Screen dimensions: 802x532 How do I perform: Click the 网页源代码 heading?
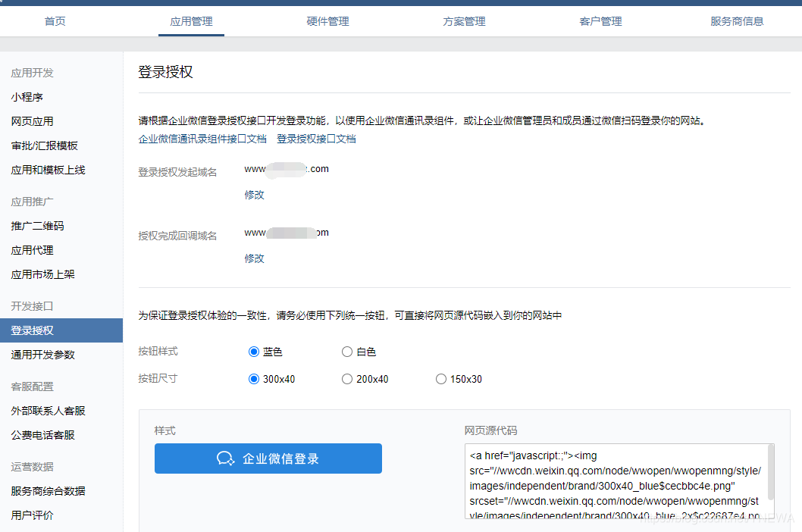(490, 430)
